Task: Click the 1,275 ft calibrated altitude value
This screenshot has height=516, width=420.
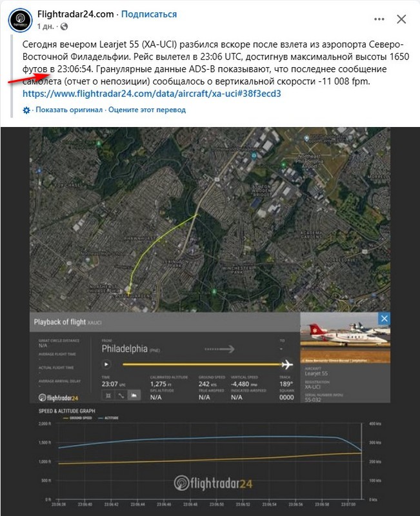Action: (x=162, y=384)
